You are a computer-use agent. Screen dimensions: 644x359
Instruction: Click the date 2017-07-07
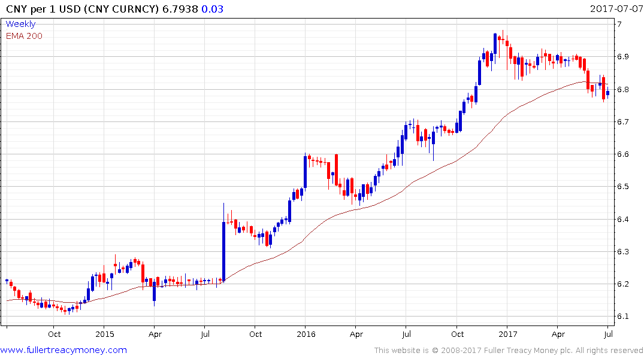click(616, 8)
